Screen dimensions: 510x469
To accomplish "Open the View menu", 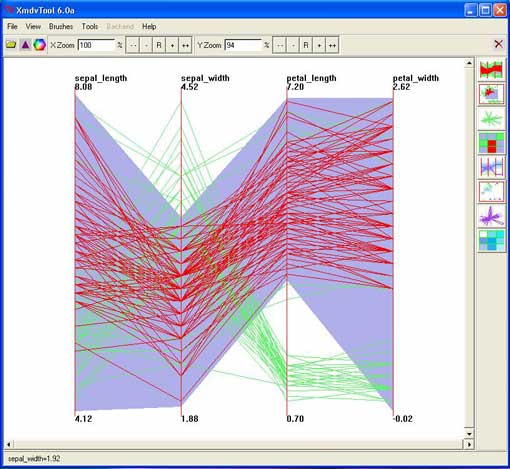I will (33, 26).
